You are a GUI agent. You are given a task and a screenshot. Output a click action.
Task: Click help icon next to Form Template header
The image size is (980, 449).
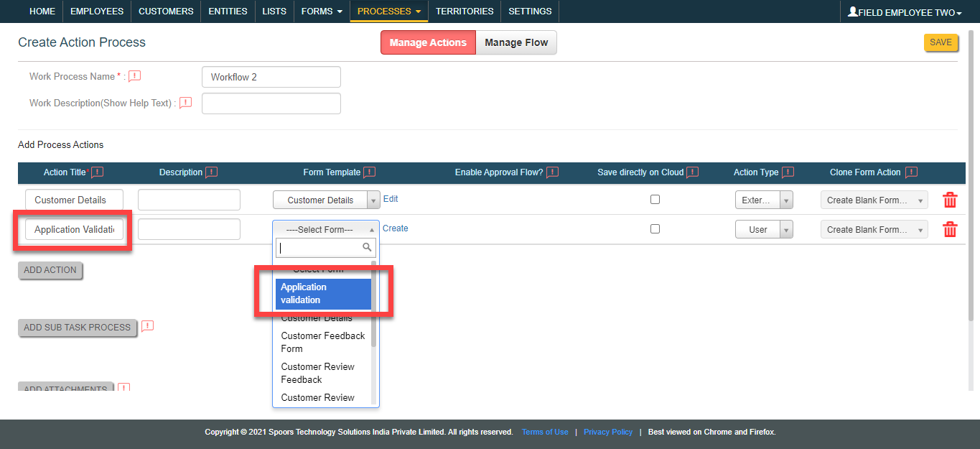369,172
